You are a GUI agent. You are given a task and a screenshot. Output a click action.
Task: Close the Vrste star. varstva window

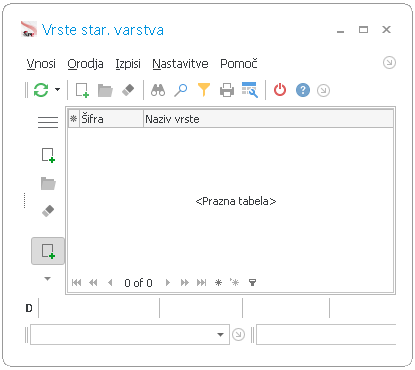point(386,30)
